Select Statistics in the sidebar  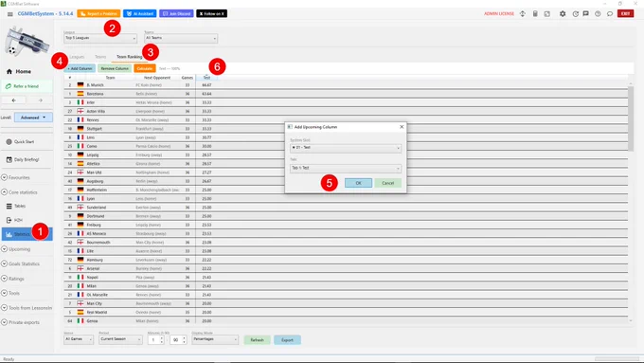pos(27,234)
